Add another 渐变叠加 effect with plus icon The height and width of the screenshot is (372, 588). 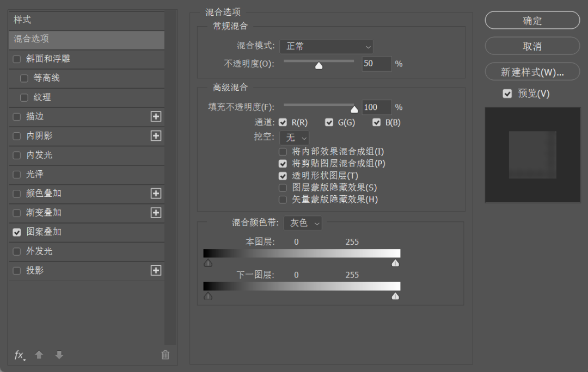(156, 213)
